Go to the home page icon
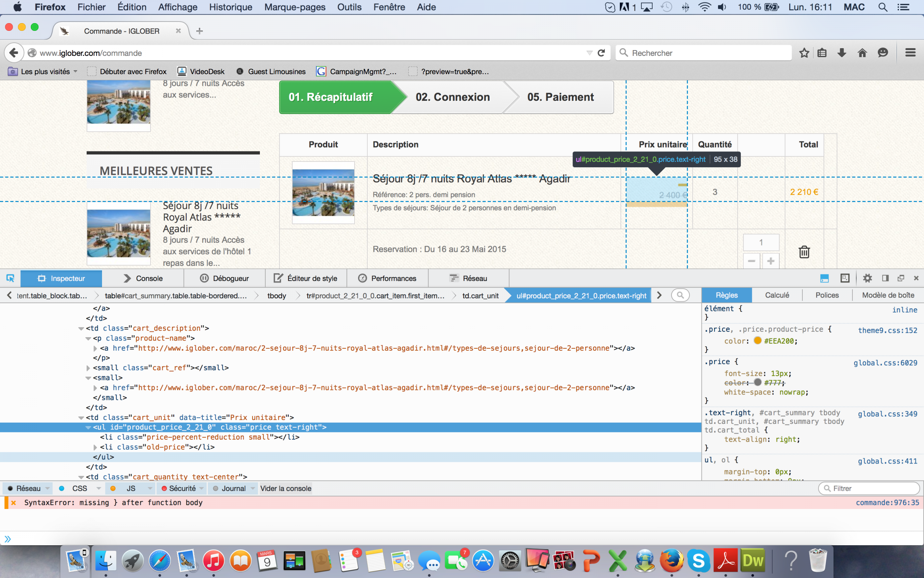The image size is (924, 578). click(x=862, y=53)
